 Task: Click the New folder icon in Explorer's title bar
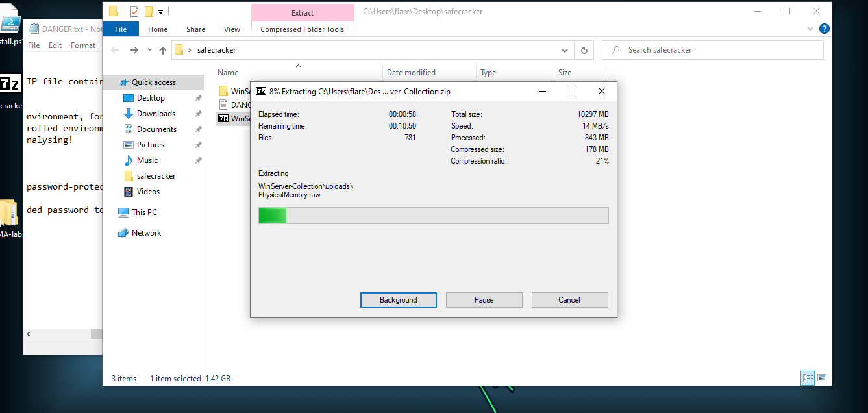tap(149, 12)
